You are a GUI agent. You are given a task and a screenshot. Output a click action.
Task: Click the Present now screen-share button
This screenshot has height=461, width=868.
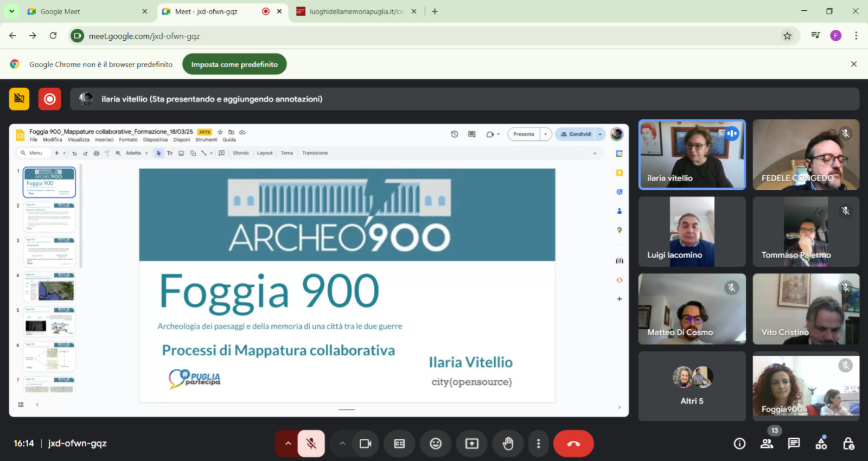pos(472,444)
